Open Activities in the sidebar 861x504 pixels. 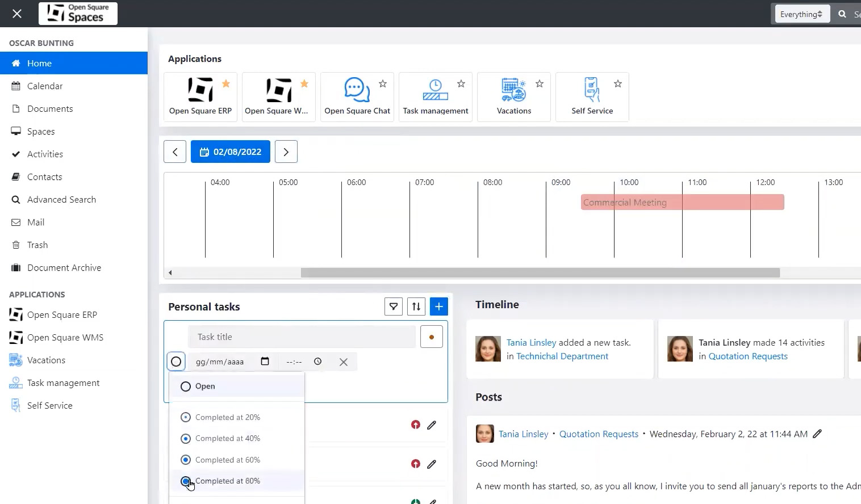[74, 154]
